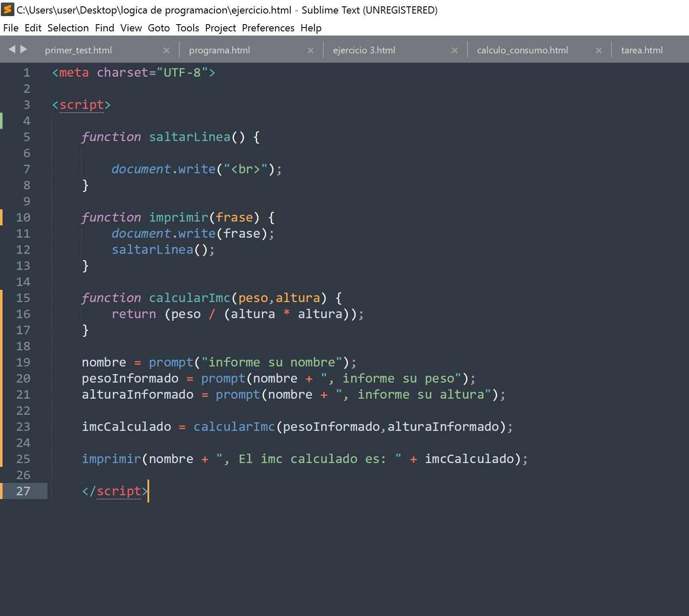Open the Preferences menu
Screen dimensions: 689x616
click(x=268, y=28)
